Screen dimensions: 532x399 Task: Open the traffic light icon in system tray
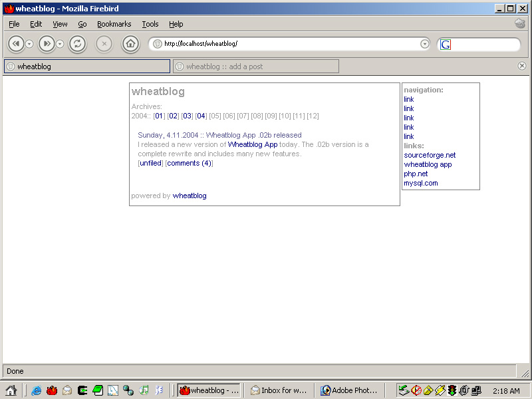452,390
